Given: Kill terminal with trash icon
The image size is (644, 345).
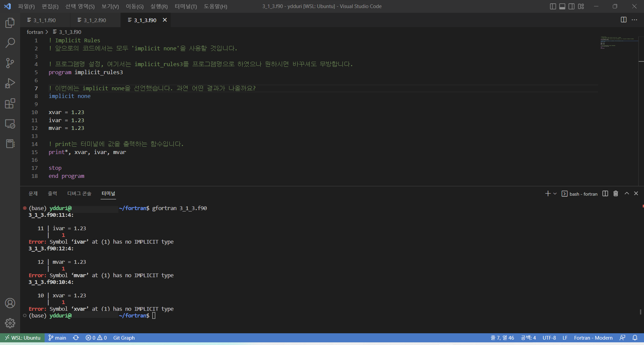Looking at the screenshot, I should (x=615, y=194).
